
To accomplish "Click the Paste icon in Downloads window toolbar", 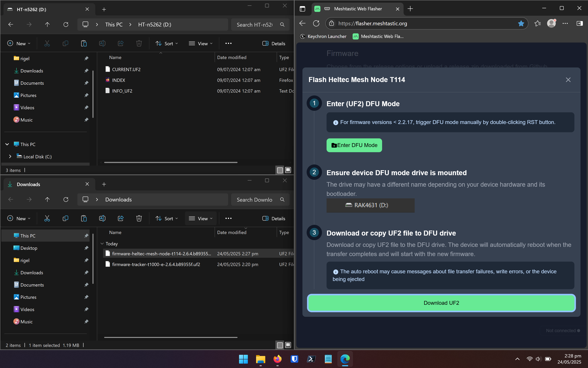I will (84, 218).
